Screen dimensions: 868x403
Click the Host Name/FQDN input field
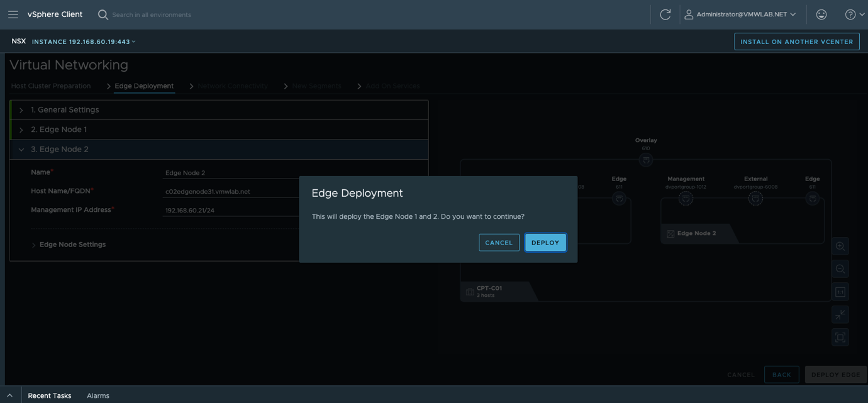pyautogui.click(x=231, y=191)
